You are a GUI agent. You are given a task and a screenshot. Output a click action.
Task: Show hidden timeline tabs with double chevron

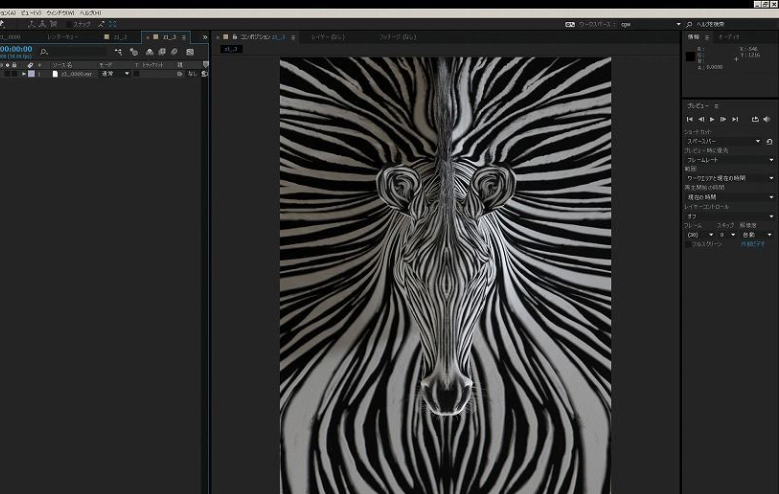tap(205, 37)
